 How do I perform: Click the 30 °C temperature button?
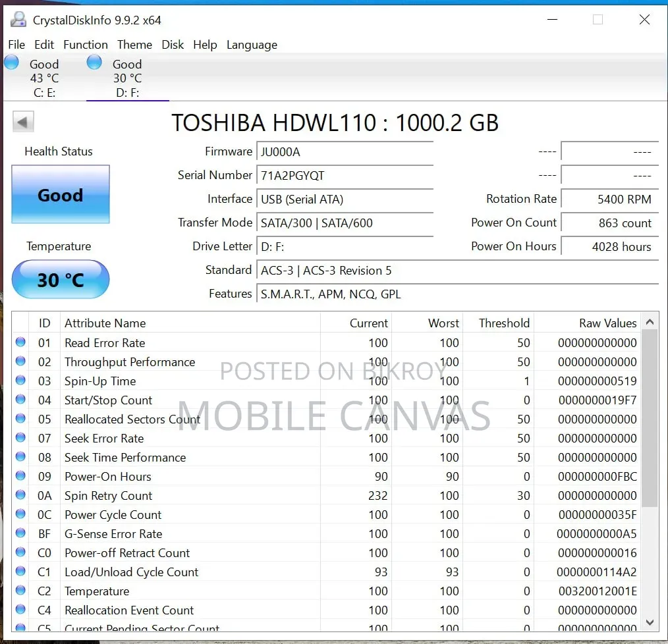coord(61,279)
